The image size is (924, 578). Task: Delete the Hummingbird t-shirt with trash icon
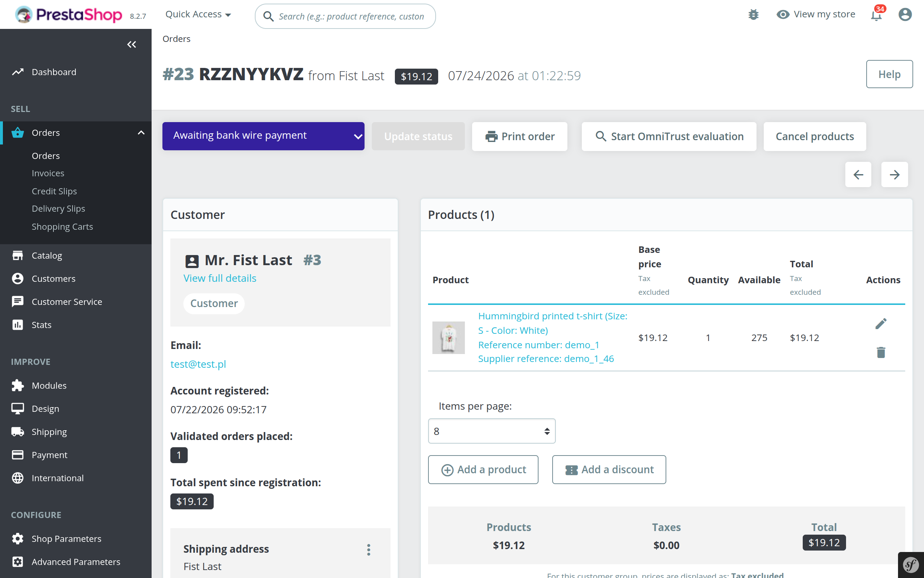tap(881, 353)
